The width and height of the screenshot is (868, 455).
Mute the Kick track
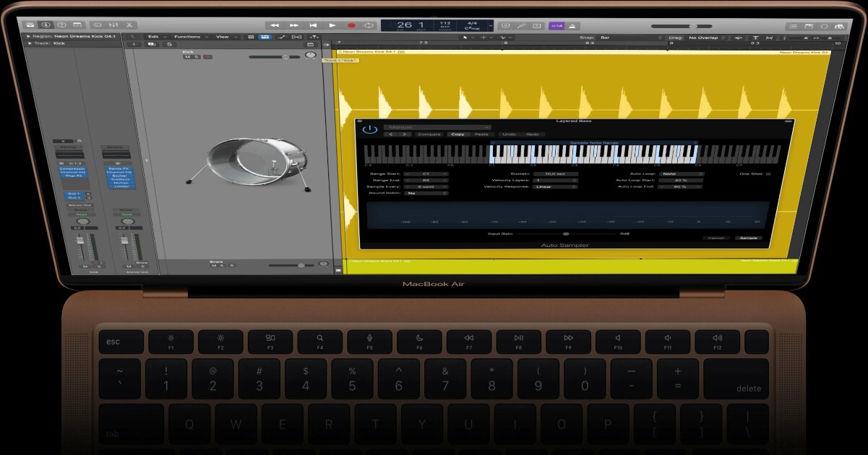[187, 56]
